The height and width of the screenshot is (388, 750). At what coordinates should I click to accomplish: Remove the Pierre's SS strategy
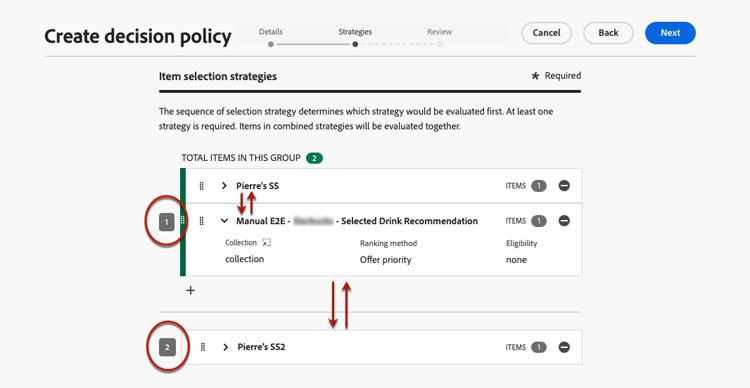[x=564, y=186]
